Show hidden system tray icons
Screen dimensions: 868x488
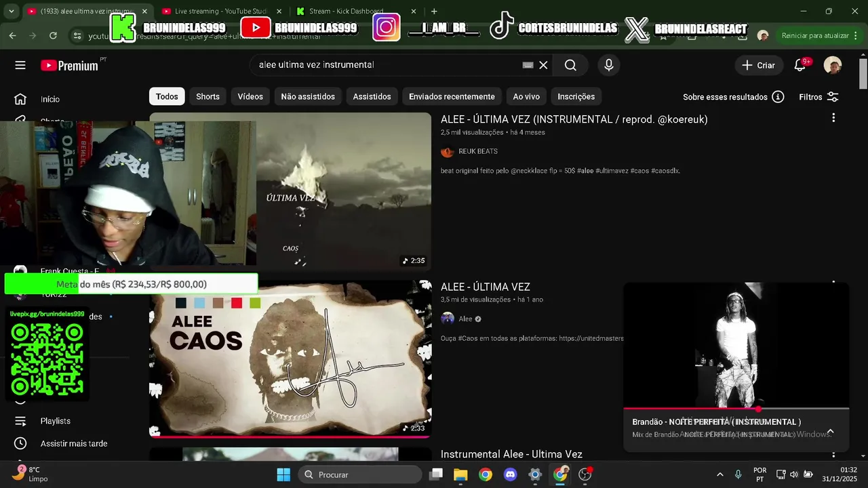[x=719, y=474]
